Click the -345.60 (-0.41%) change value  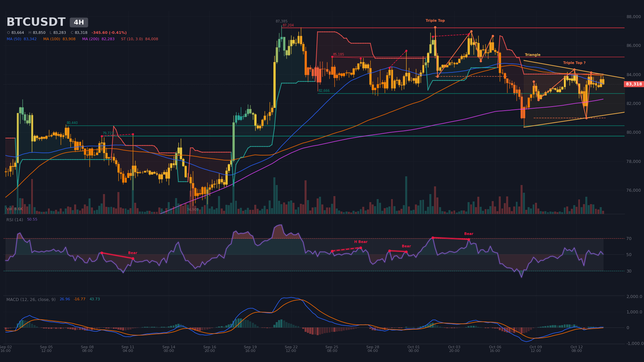click(109, 33)
